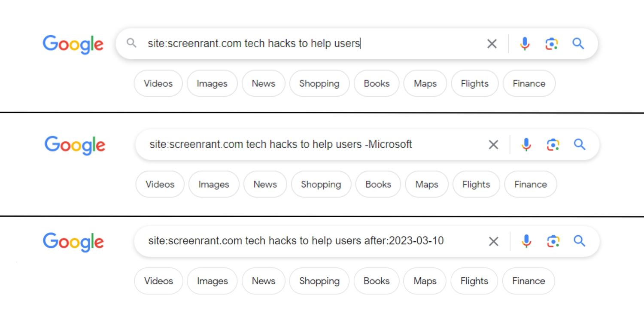644x322 pixels.
Task: Open Images filter under the -Microsoft search
Action: point(213,184)
